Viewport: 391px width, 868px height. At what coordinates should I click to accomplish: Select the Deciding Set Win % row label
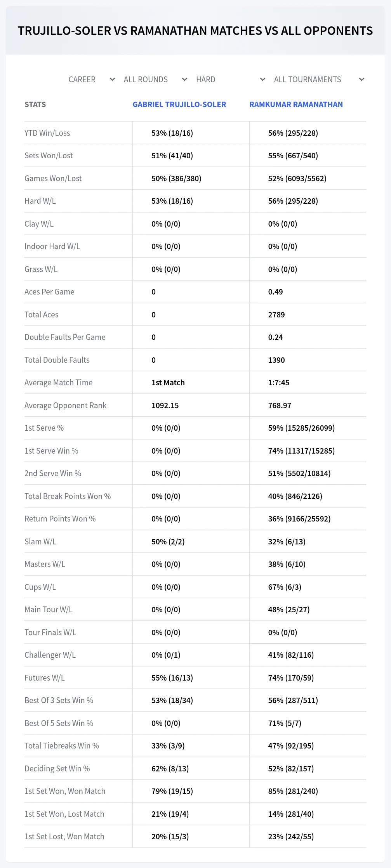point(57,769)
